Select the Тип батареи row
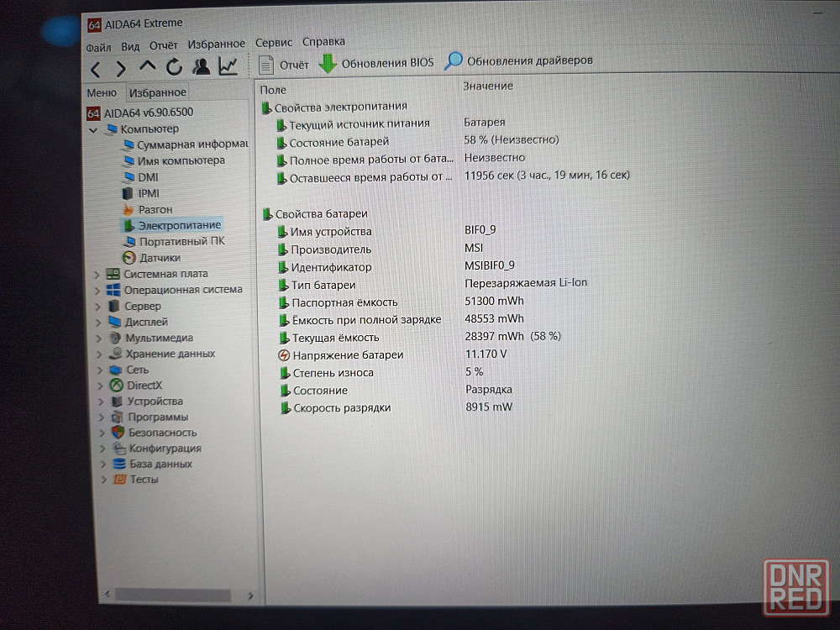This screenshot has width=840, height=630. pos(433,284)
